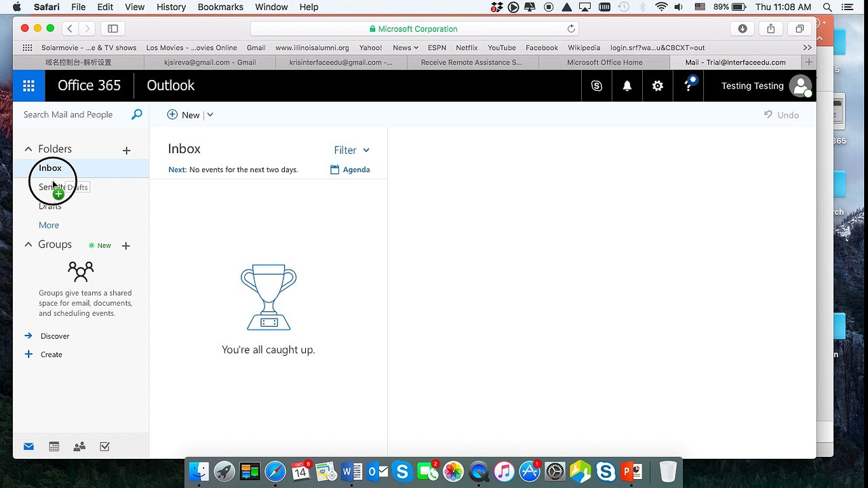Click Discover groups
The image size is (868, 488).
point(55,336)
